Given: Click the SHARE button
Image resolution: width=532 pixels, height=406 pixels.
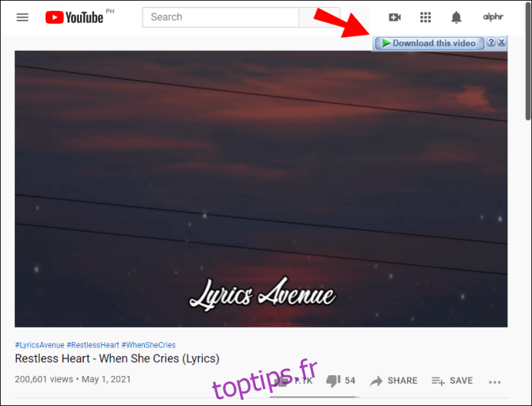Looking at the screenshot, I should [393, 381].
